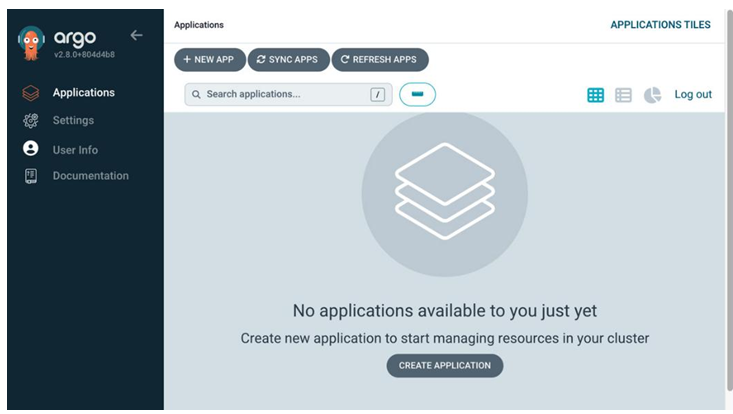Image resolution: width=733 pixels, height=414 pixels.
Task: Click the magnifier icon in search box
Action: click(x=196, y=94)
